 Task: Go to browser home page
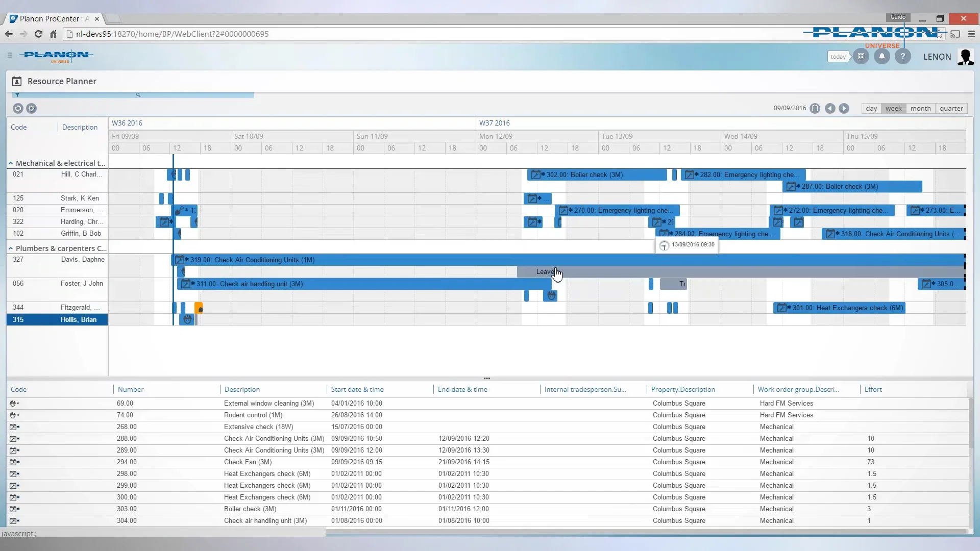[53, 34]
